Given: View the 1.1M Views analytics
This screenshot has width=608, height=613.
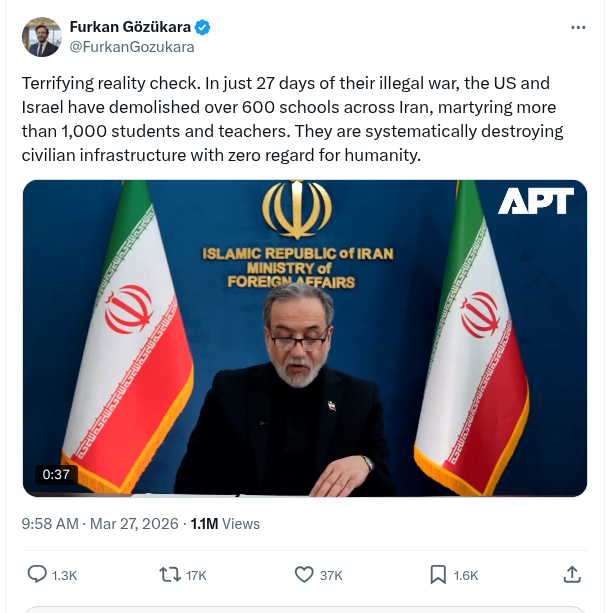Looking at the screenshot, I should pyautogui.click(x=225, y=524).
